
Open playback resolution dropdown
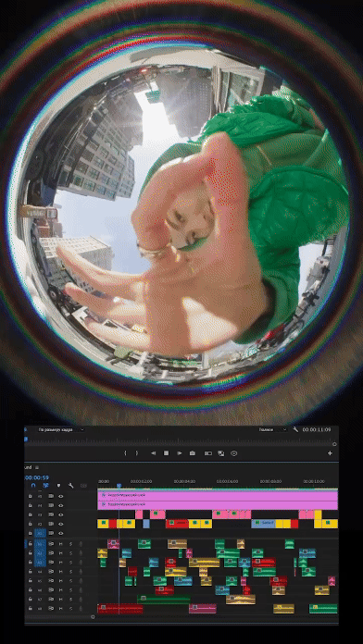tap(272, 429)
